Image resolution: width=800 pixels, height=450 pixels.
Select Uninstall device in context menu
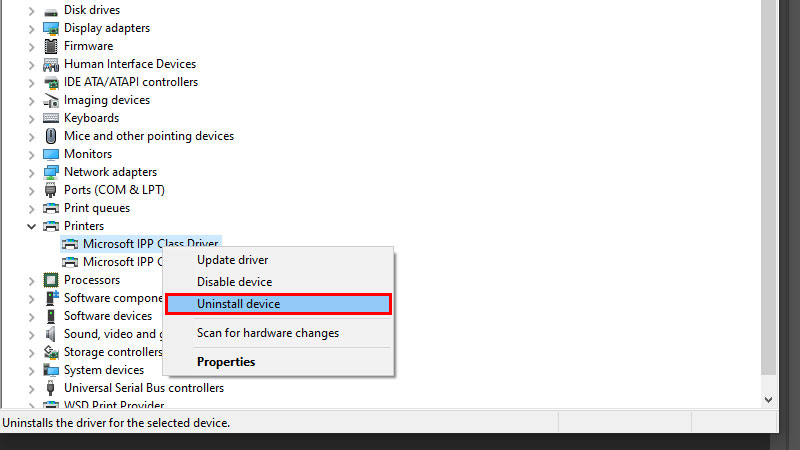point(279,304)
